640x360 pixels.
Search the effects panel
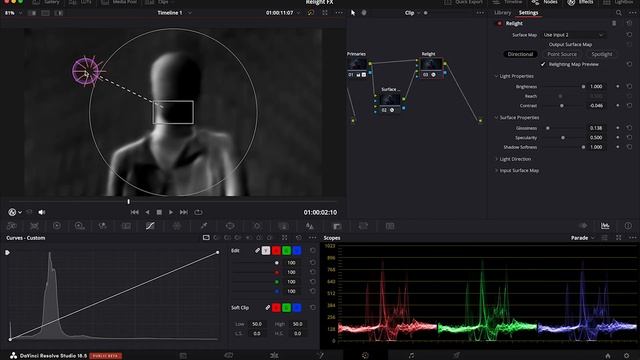619,13
